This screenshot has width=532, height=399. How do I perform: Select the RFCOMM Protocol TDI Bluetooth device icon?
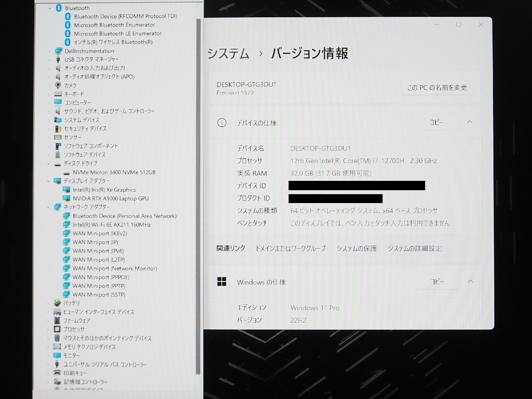pyautogui.click(x=67, y=16)
